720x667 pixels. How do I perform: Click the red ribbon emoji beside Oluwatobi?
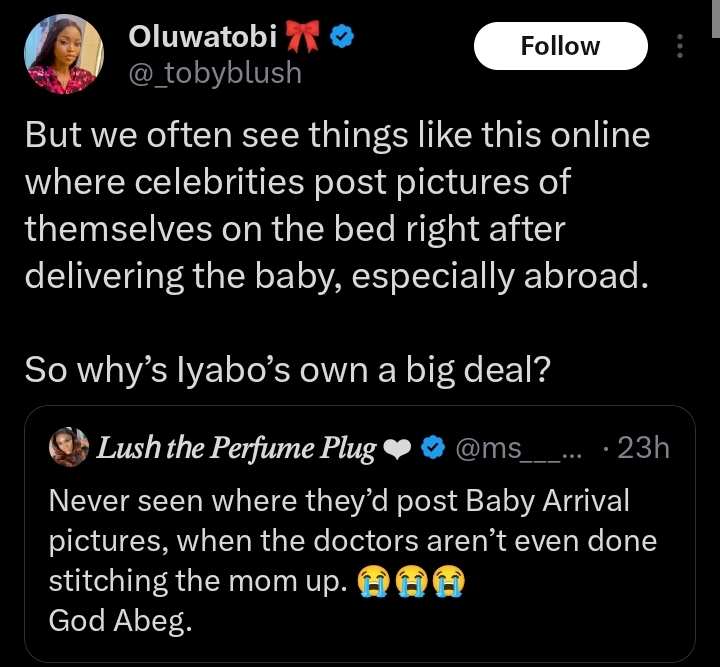(299, 38)
